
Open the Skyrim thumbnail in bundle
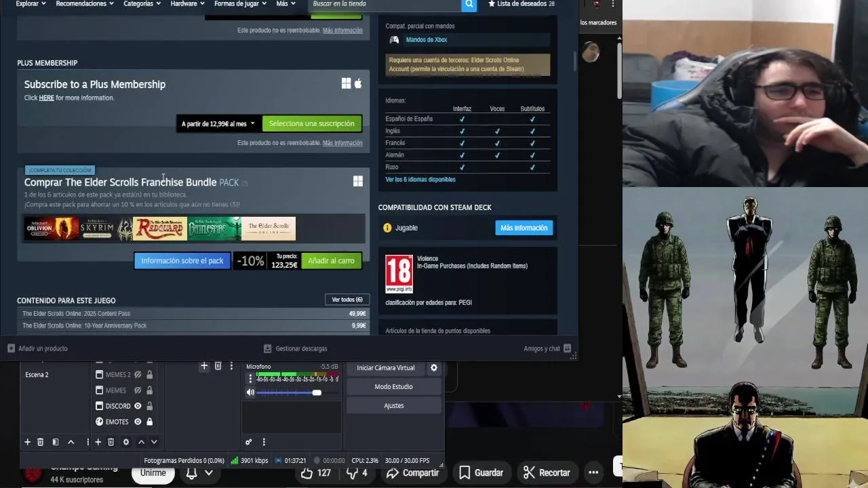click(x=106, y=228)
